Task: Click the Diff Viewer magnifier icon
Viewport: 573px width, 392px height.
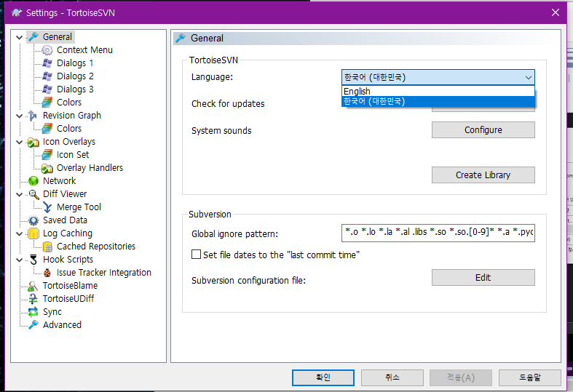Action: tap(33, 194)
